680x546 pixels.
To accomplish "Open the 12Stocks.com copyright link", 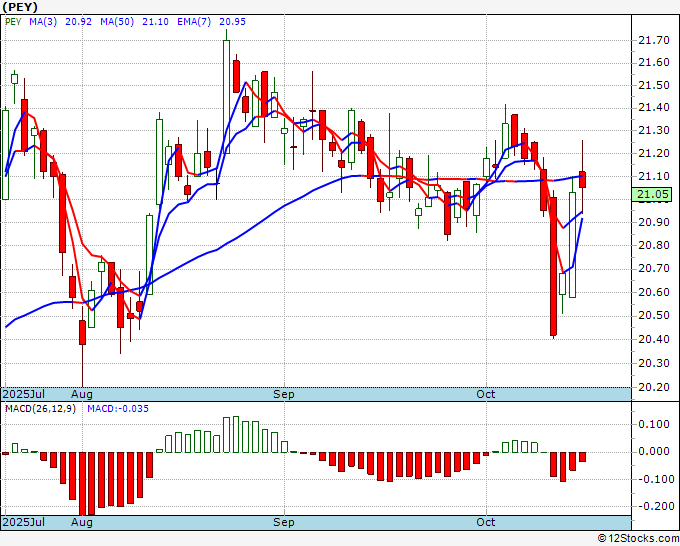I will pos(638,539).
